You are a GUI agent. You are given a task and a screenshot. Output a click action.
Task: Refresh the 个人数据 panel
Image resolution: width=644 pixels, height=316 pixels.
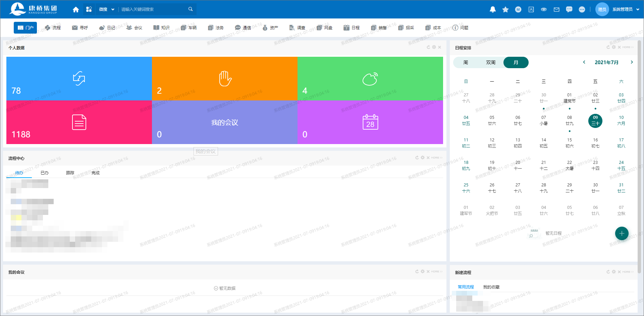pyautogui.click(x=428, y=47)
